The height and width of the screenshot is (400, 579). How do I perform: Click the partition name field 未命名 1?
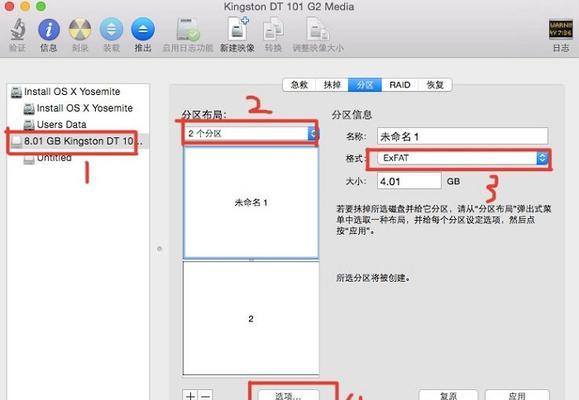pyautogui.click(x=462, y=137)
